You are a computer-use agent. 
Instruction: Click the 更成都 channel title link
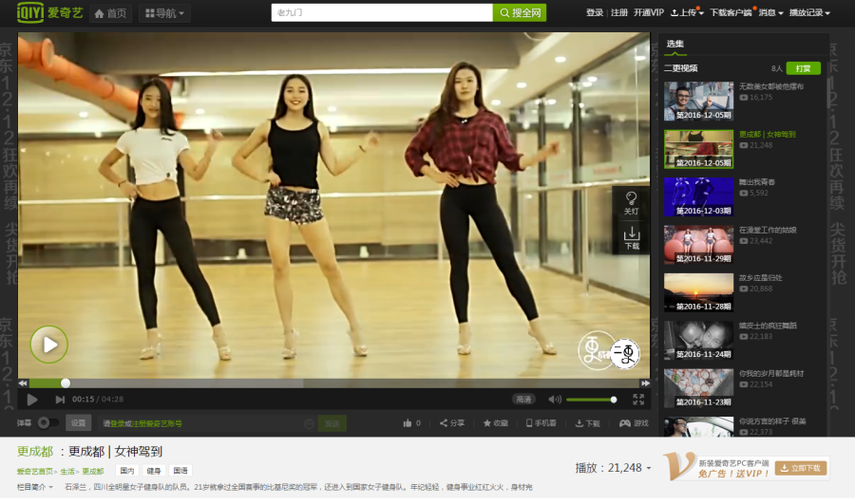pyautogui.click(x=35, y=451)
